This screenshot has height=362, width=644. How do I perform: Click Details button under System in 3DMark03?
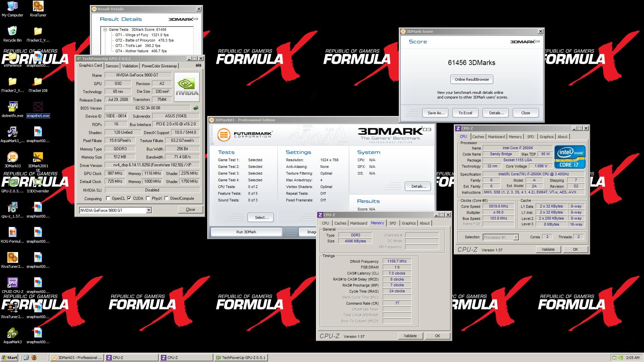click(x=419, y=186)
